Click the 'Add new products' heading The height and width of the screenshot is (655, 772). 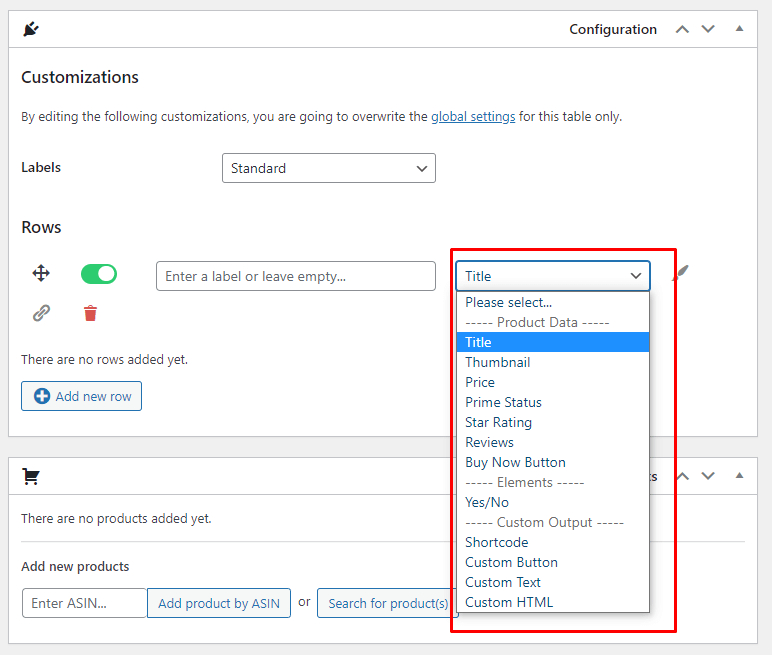[x=75, y=566]
